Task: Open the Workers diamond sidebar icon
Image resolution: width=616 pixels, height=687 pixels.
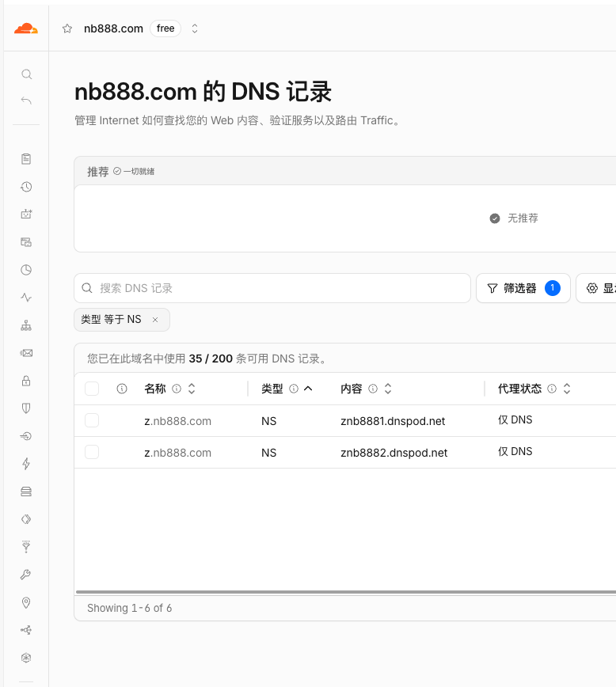Action: tap(26, 519)
